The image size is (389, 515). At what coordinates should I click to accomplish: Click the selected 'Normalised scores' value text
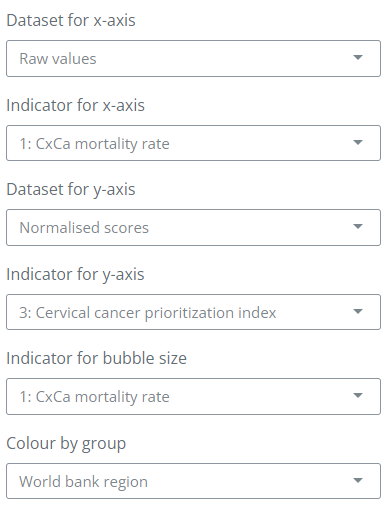click(x=84, y=228)
